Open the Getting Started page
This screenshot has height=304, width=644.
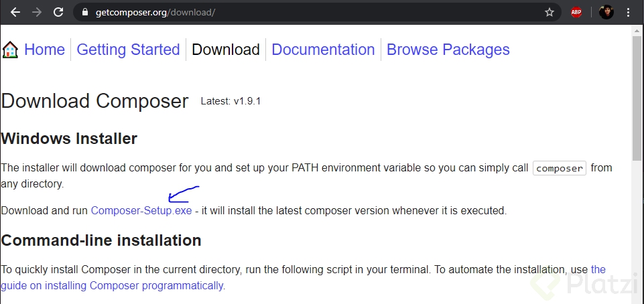coord(128,50)
